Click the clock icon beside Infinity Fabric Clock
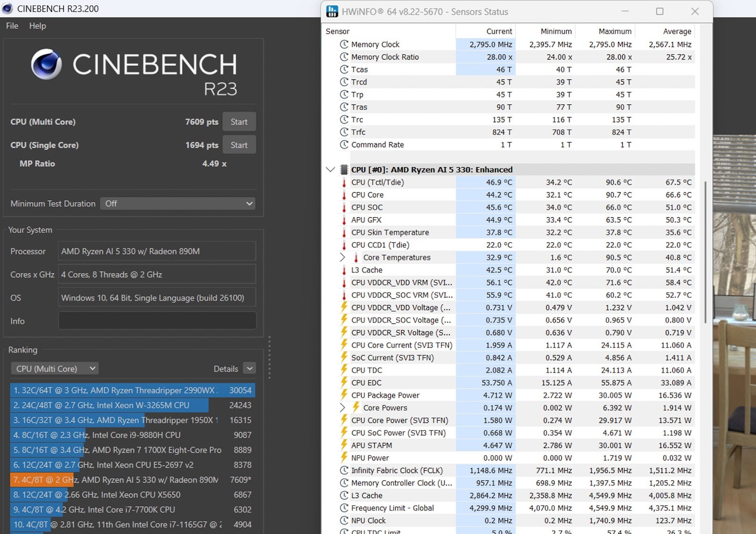 (344, 471)
